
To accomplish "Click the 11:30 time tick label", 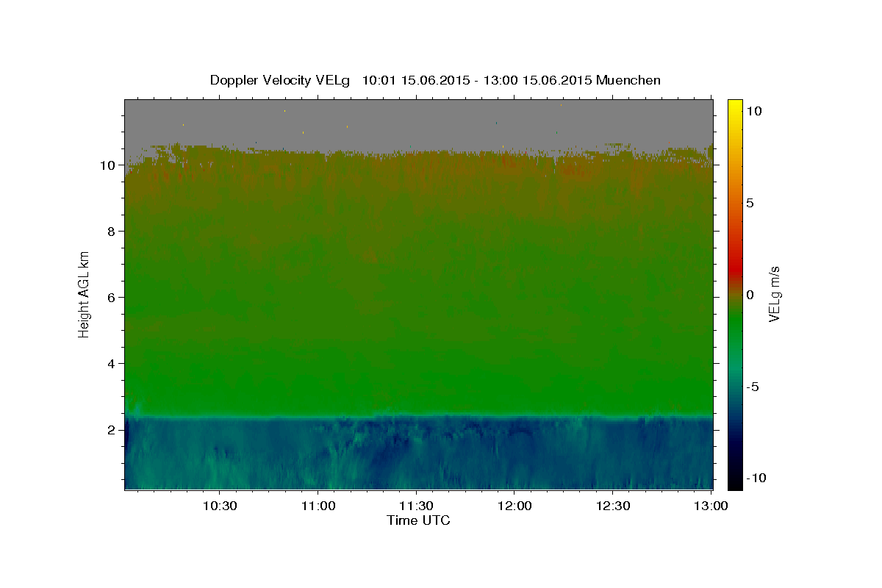I will 417,506.
